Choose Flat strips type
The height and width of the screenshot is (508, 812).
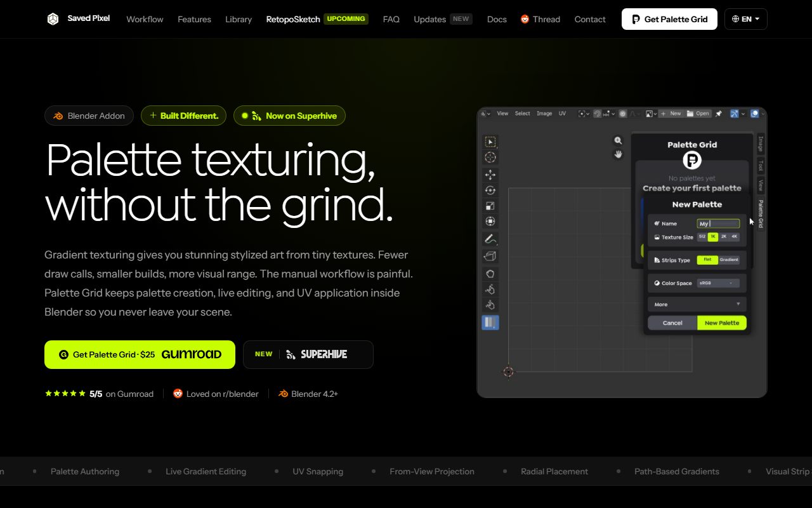(x=707, y=260)
